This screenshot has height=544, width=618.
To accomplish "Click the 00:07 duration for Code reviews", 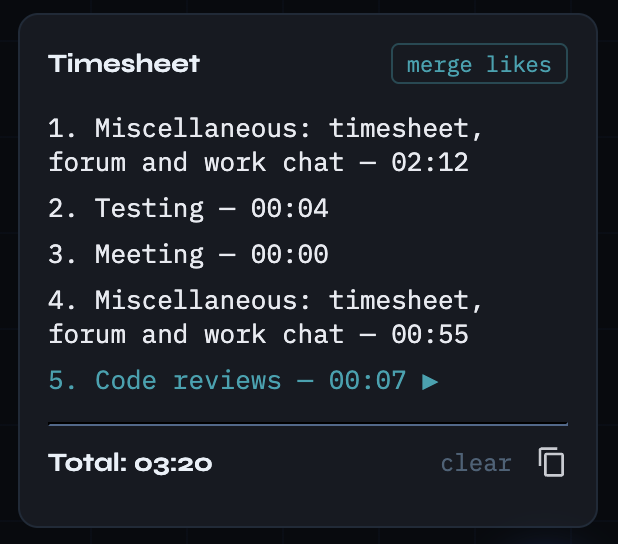I will [x=367, y=380].
